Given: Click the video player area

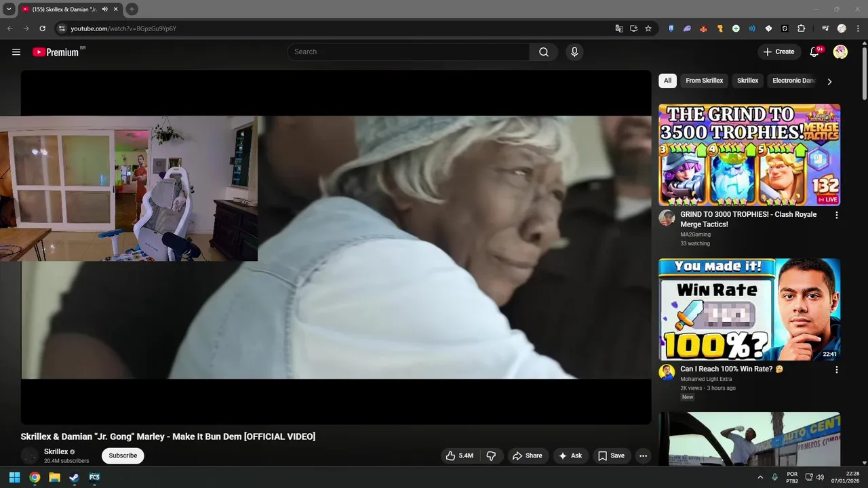Looking at the screenshot, I should 336,247.
